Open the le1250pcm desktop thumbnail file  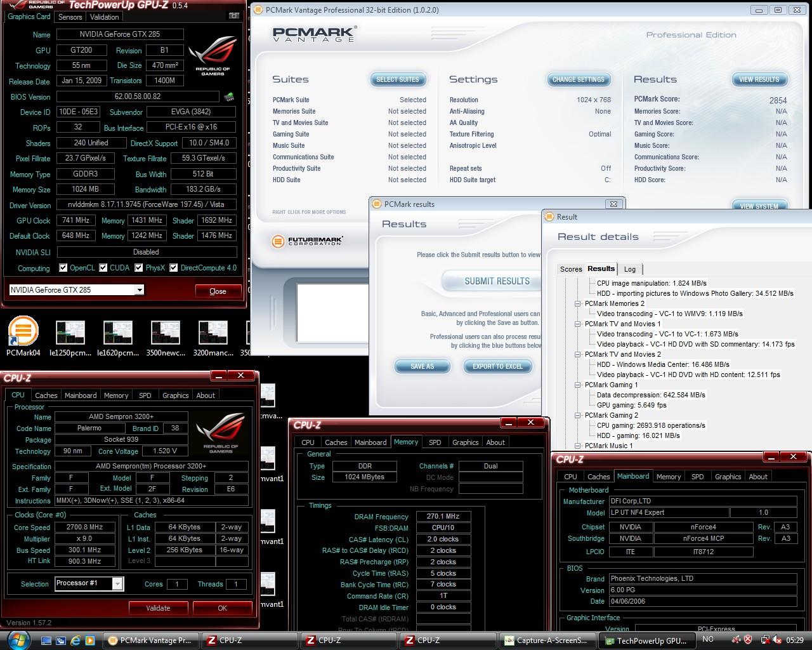coord(70,337)
